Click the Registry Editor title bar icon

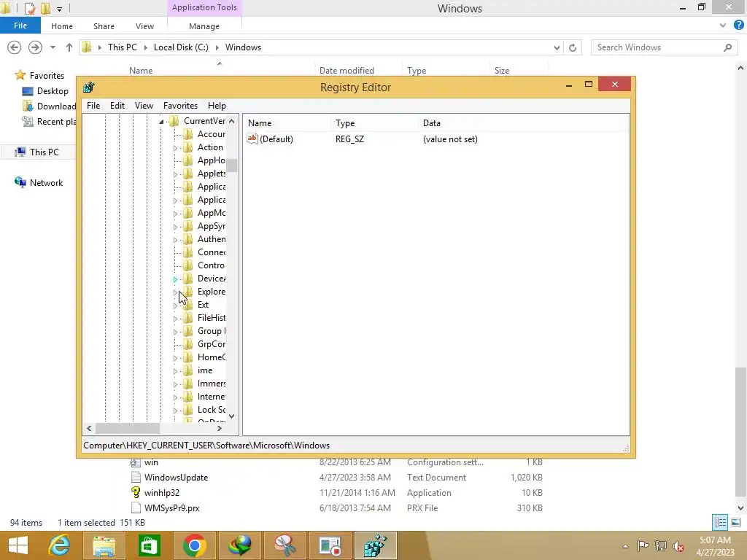coord(88,87)
